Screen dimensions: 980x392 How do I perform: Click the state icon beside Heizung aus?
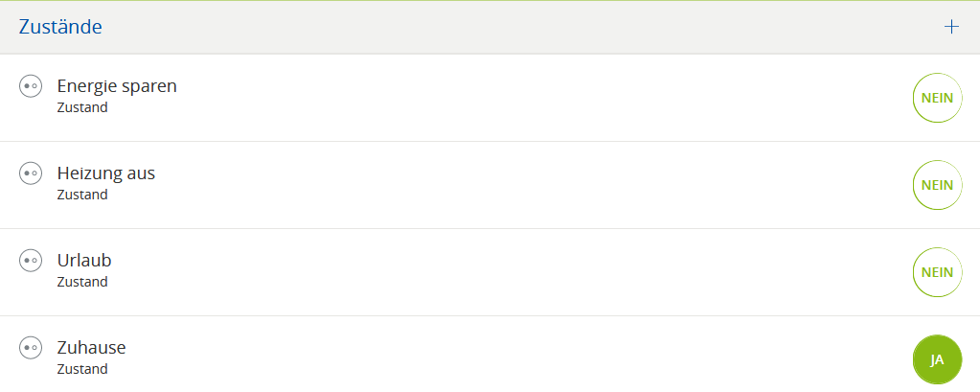pyautogui.click(x=31, y=173)
